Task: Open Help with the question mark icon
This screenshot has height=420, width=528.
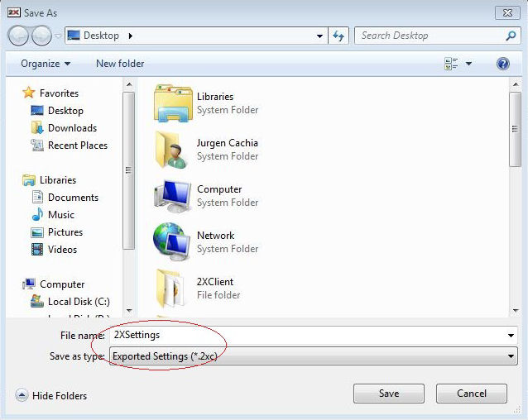Action: point(502,64)
